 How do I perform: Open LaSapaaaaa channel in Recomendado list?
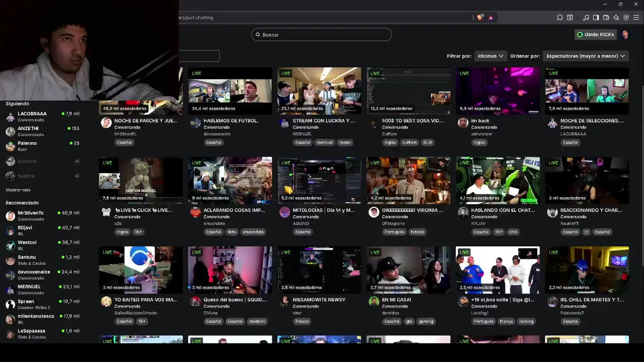(43, 333)
